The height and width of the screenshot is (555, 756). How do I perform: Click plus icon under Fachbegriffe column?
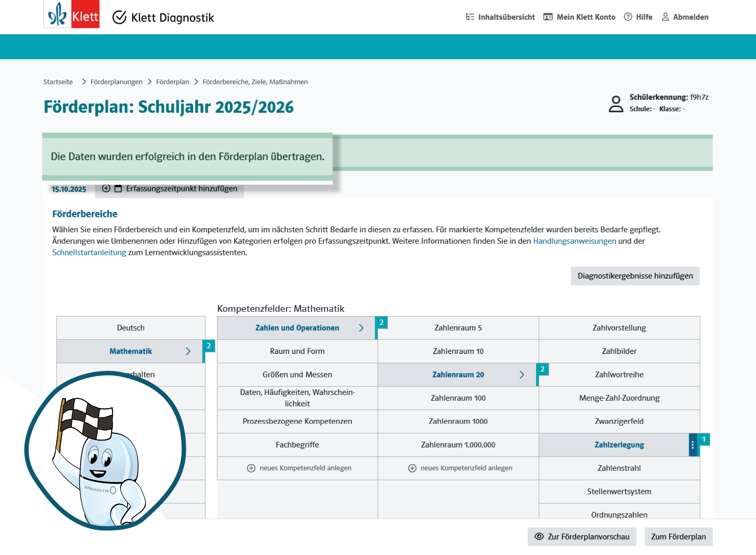tap(251, 469)
